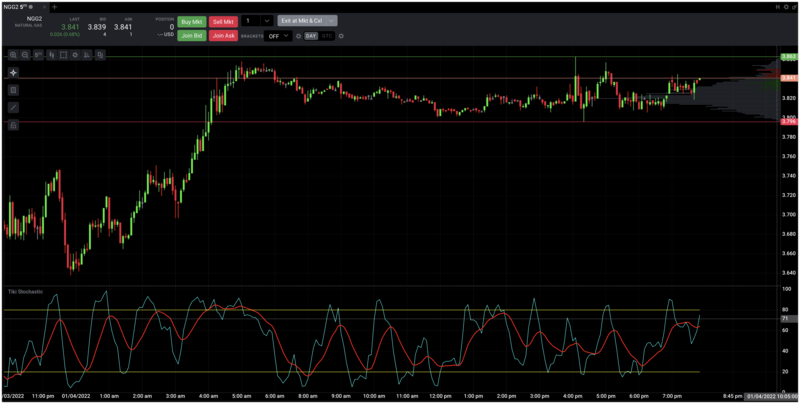This screenshot has height=404, width=800.
Task: Activate the dashed rectangle selection tool
Action: click(x=63, y=55)
